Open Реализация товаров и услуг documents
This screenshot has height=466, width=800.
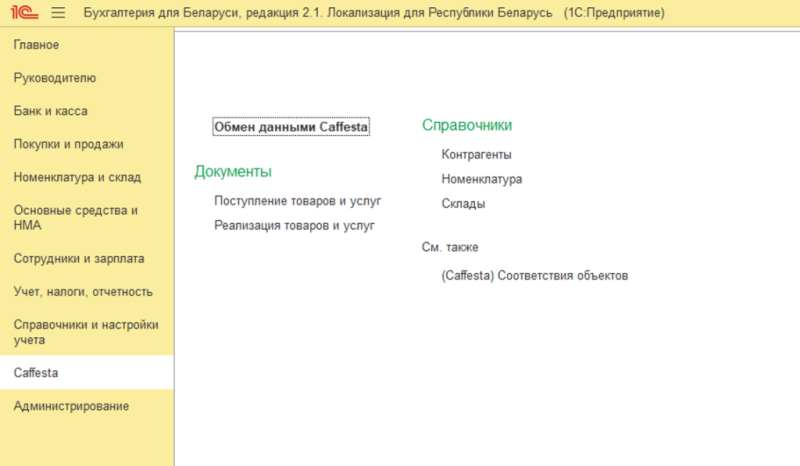pyautogui.click(x=294, y=226)
